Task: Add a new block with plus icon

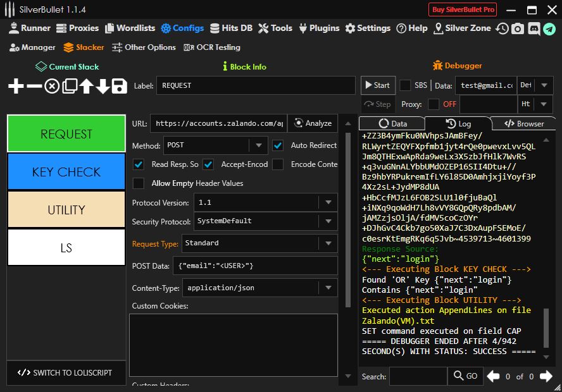Action: [x=16, y=86]
